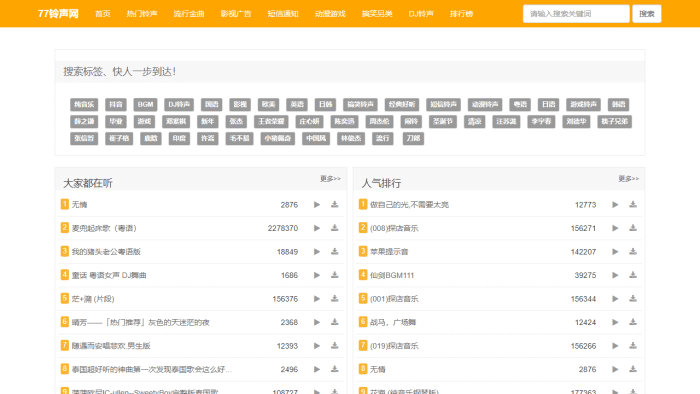Download 战马，广场舞 ringtone
Screen dimensions: 700x394
[x=633, y=323]
